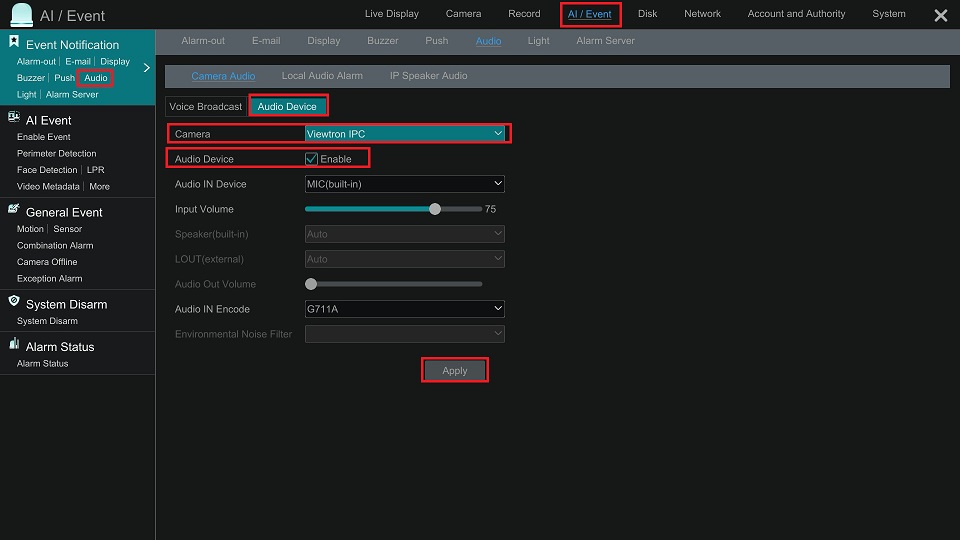Open Exception Alarm in the sidebar
960x540 pixels.
pos(50,278)
